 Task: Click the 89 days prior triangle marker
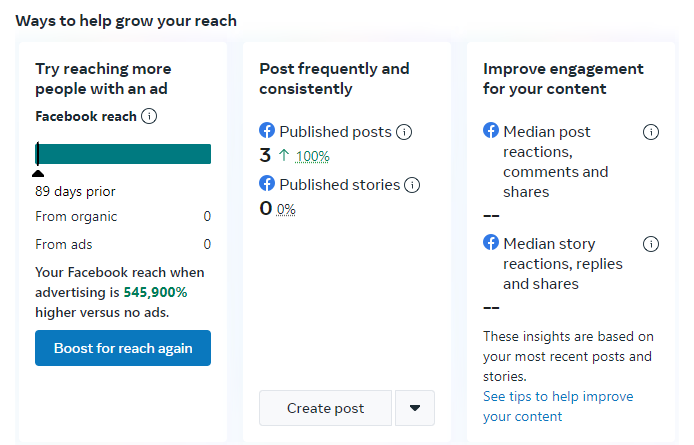(38, 172)
